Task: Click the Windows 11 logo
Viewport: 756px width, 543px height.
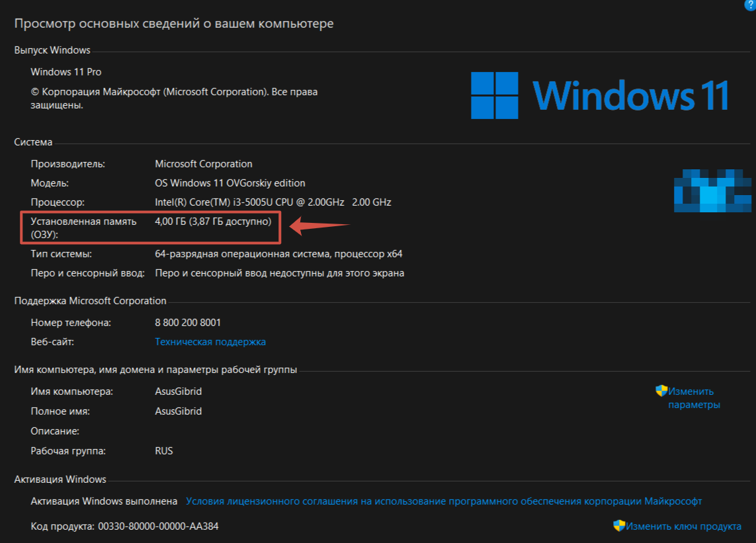Action: pos(599,95)
